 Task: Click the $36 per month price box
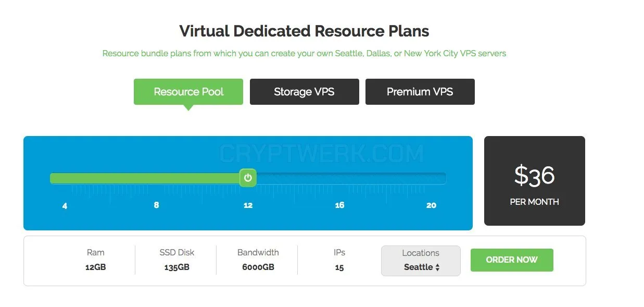click(x=535, y=181)
